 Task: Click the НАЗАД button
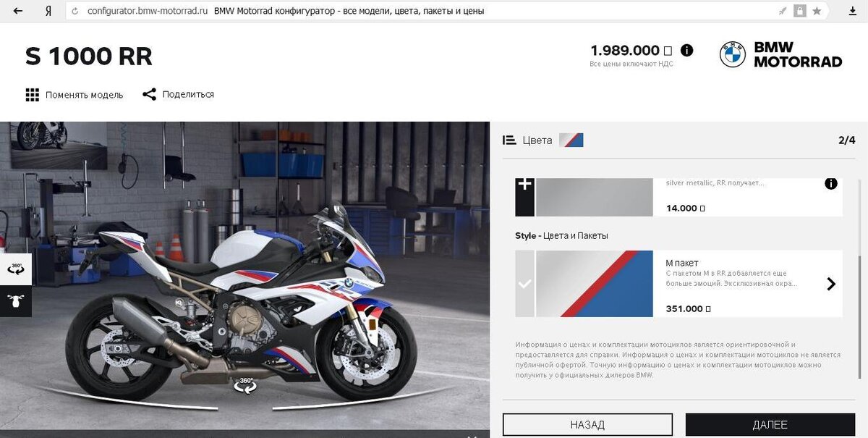point(587,425)
